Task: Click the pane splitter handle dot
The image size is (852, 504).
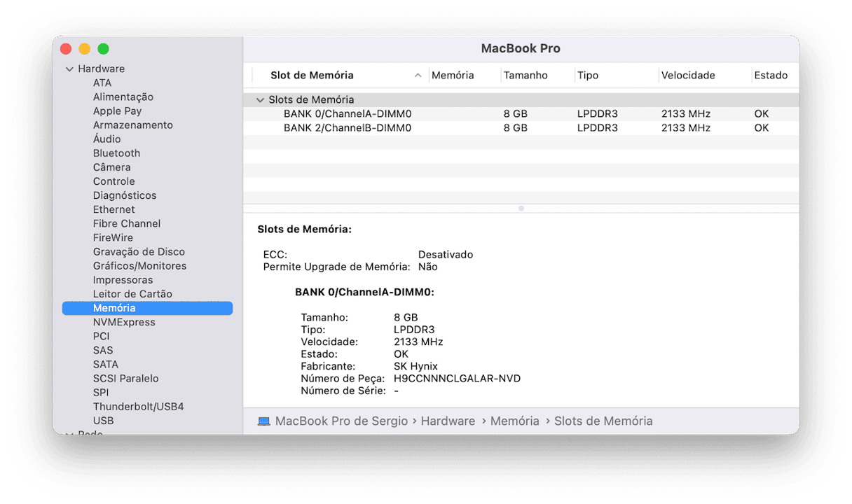Action: coord(521,209)
